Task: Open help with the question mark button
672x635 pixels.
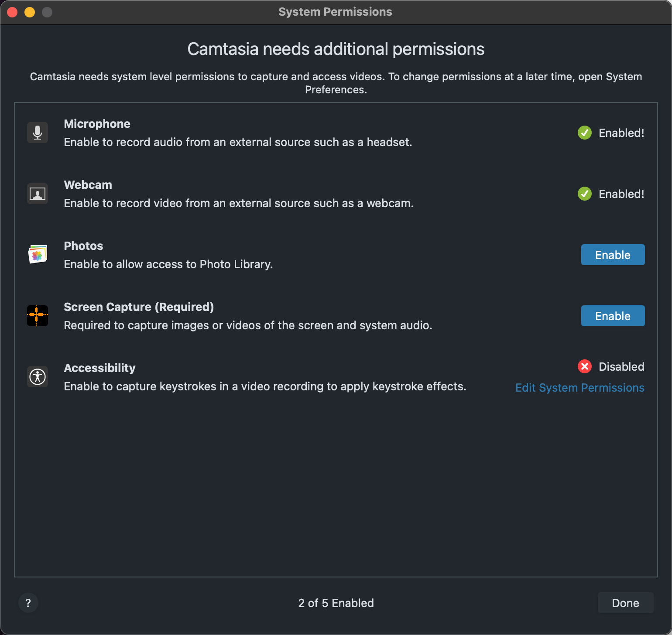Action: (28, 603)
